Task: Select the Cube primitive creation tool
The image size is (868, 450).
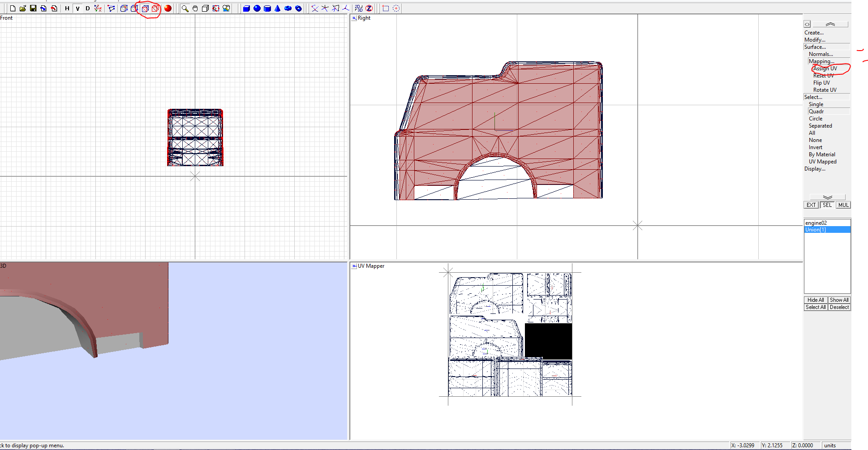Action: (x=246, y=8)
